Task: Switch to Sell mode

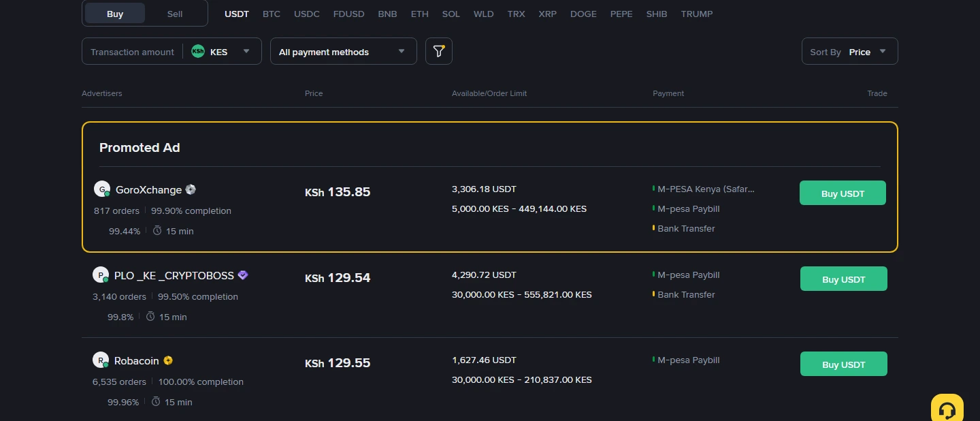Action: pyautogui.click(x=175, y=14)
